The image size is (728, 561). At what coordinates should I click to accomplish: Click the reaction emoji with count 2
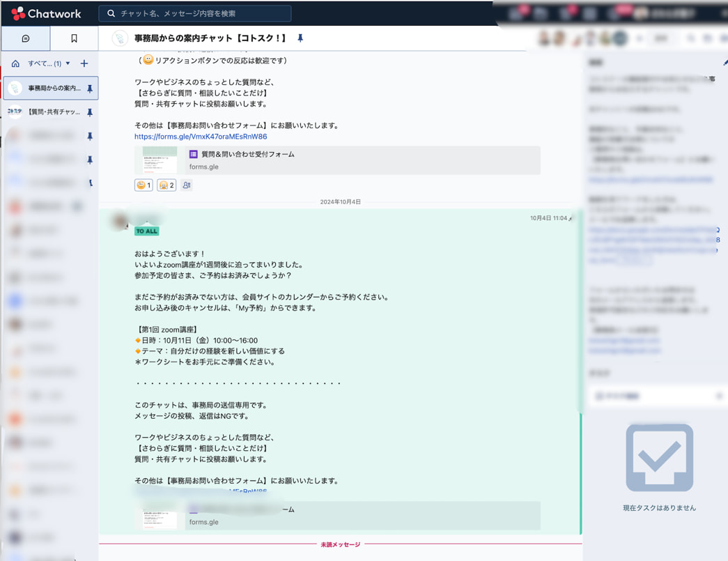pyautogui.click(x=166, y=185)
